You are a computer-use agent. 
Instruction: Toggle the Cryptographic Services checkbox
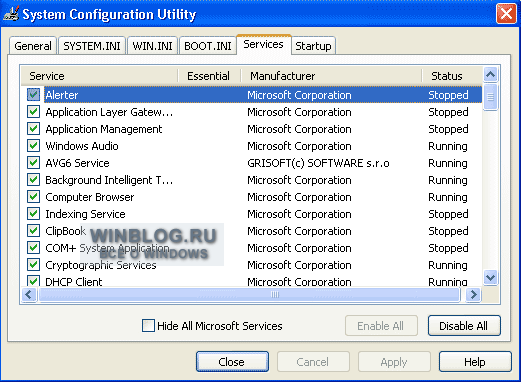33,265
